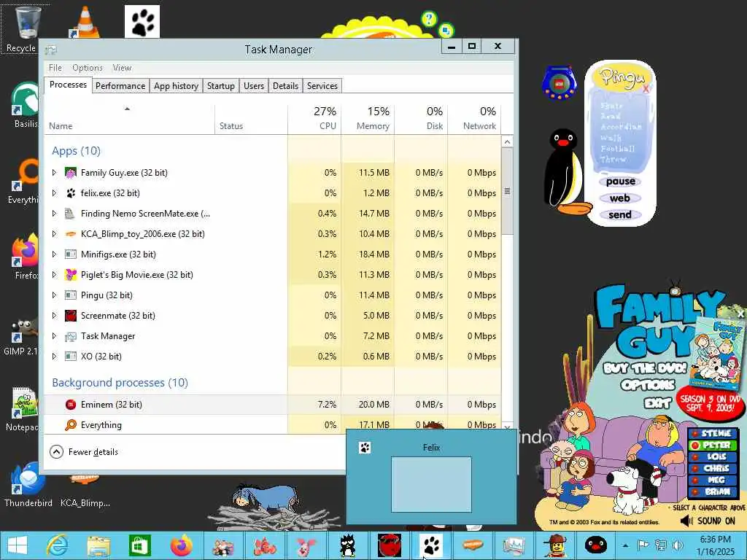Toggle Sound On in Family Guy widget
Image resolution: width=747 pixels, height=560 pixels.
(x=708, y=521)
